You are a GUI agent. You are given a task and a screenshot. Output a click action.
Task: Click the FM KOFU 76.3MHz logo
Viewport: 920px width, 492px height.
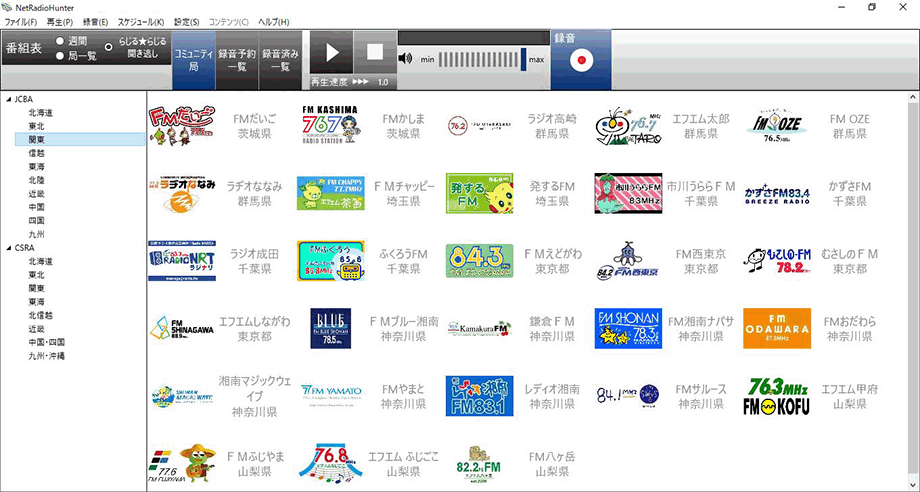pos(777,396)
